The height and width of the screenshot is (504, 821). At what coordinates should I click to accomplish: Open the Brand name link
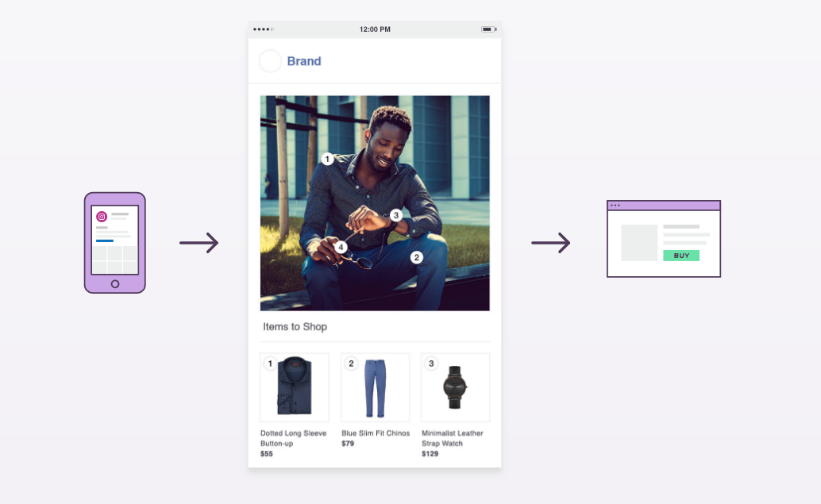click(x=304, y=61)
